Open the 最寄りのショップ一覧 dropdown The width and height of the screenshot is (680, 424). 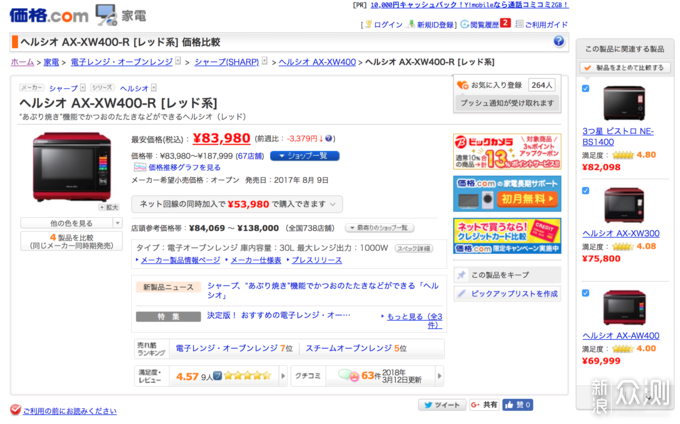pyautogui.click(x=379, y=228)
